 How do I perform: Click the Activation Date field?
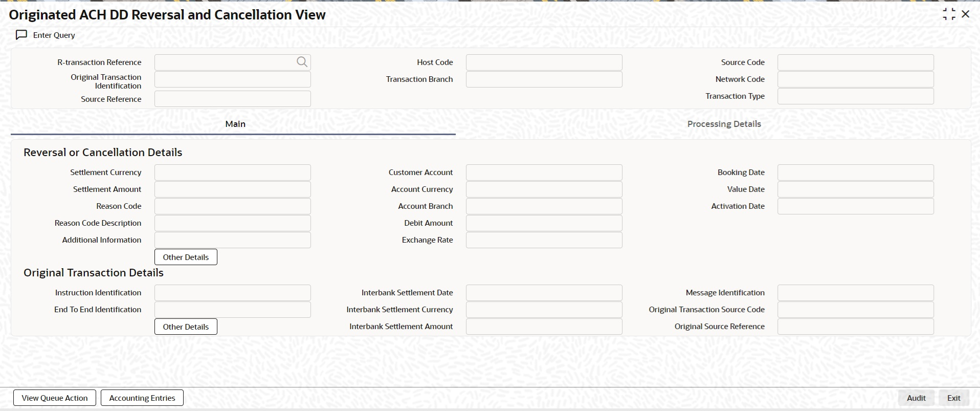point(856,206)
